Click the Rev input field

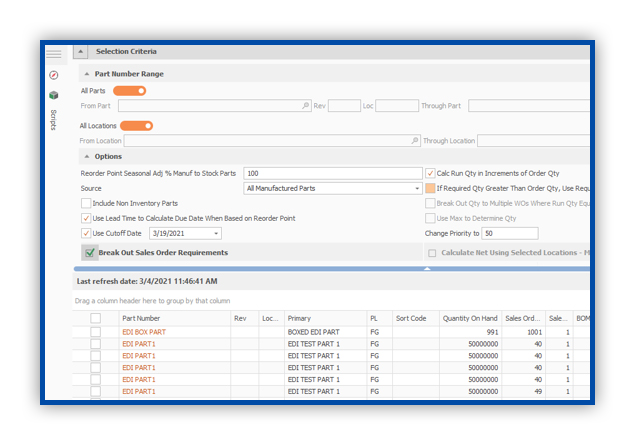(344, 106)
